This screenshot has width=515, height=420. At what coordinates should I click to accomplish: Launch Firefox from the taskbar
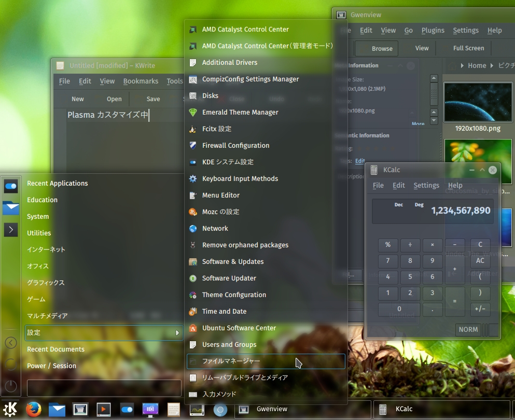point(34,409)
